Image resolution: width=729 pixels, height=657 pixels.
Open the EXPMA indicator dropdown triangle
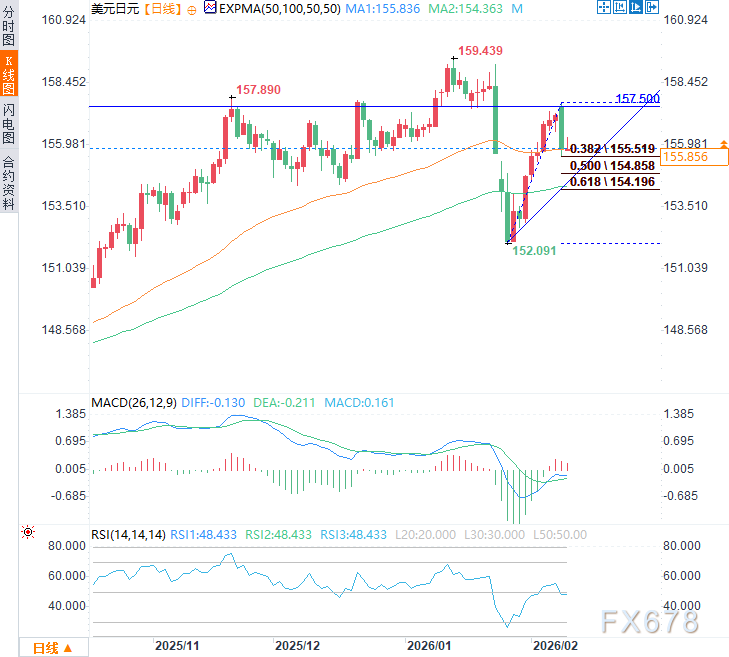click(x=209, y=8)
